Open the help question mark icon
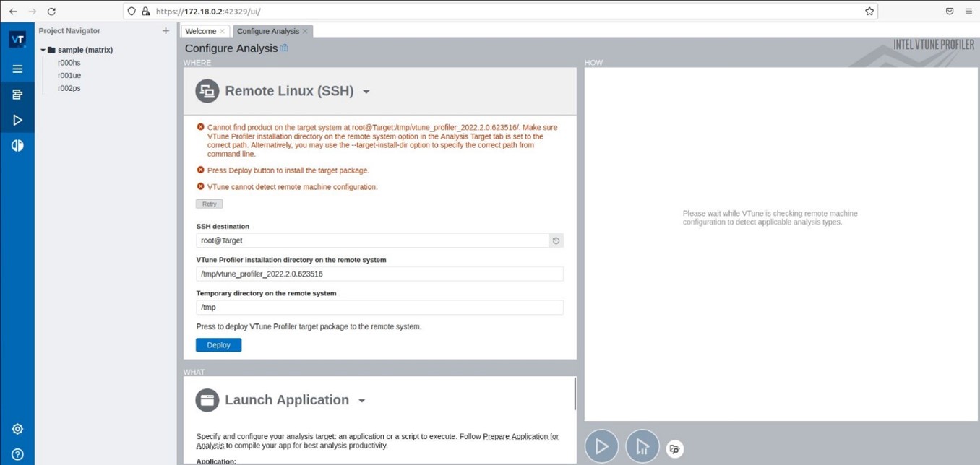The image size is (980, 465). tap(17, 454)
